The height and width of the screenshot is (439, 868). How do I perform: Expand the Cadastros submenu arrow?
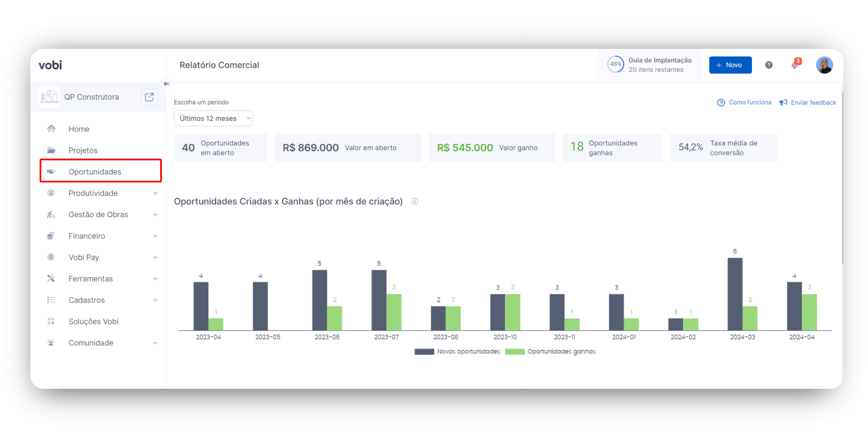click(x=156, y=301)
